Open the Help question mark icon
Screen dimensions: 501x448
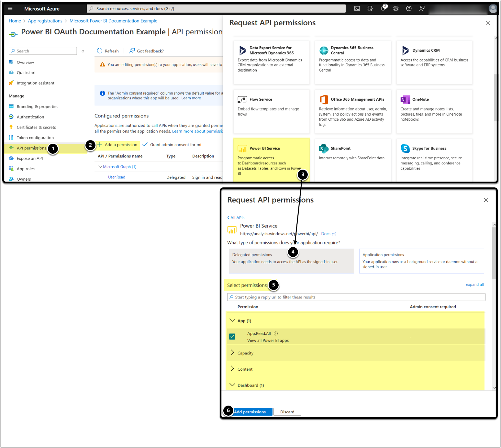coord(409,9)
